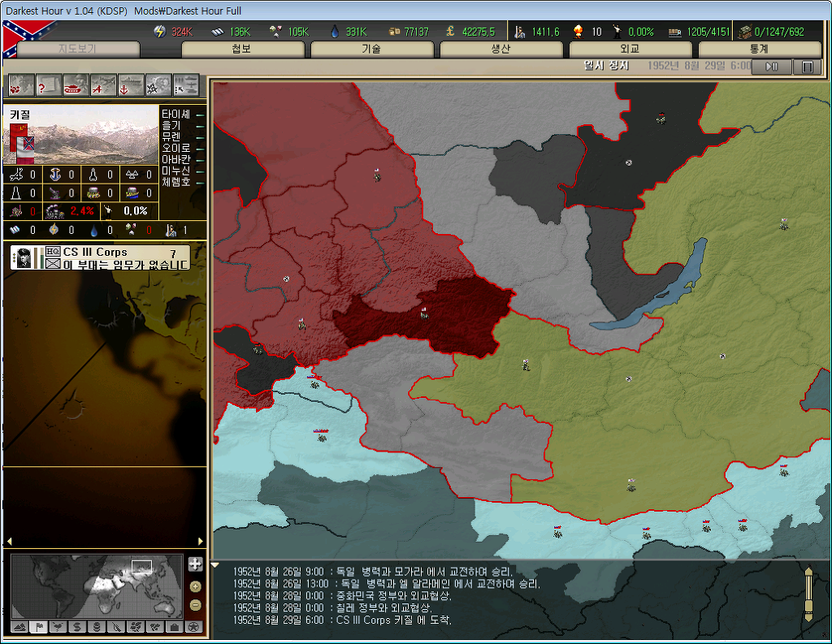Viewport: 832px width, 644px height.
Task: Click the battles explosion star quick button
Action: point(158,85)
